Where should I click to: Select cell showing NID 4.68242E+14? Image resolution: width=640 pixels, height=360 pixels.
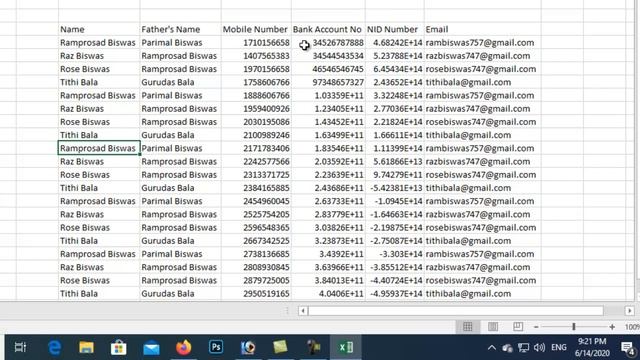[x=395, y=42]
